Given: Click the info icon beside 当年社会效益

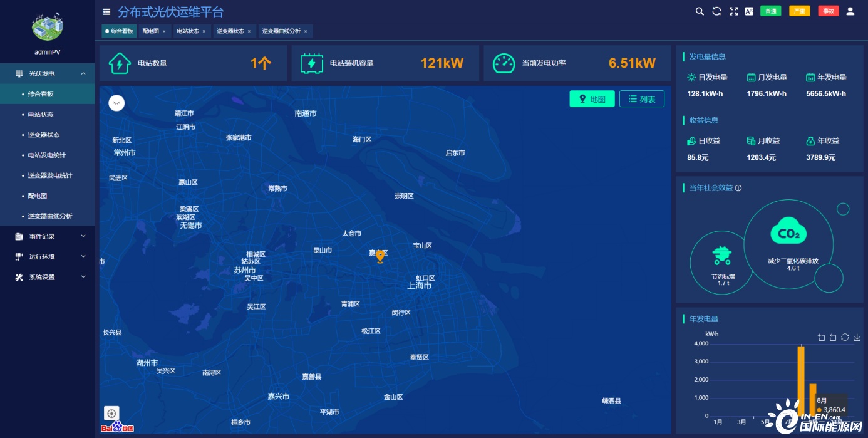Looking at the screenshot, I should pos(738,188).
